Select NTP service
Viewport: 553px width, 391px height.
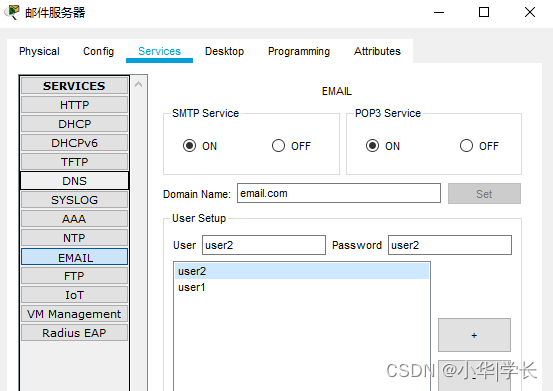(x=74, y=238)
